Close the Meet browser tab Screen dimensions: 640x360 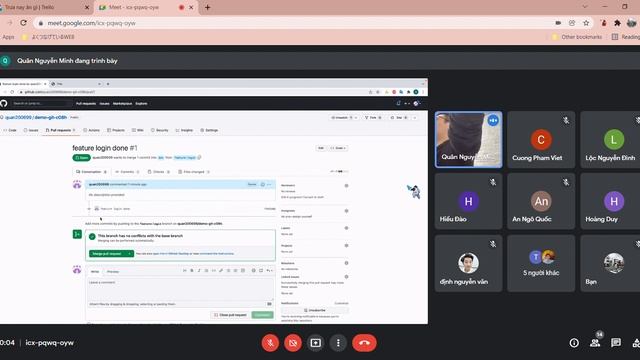pos(191,7)
